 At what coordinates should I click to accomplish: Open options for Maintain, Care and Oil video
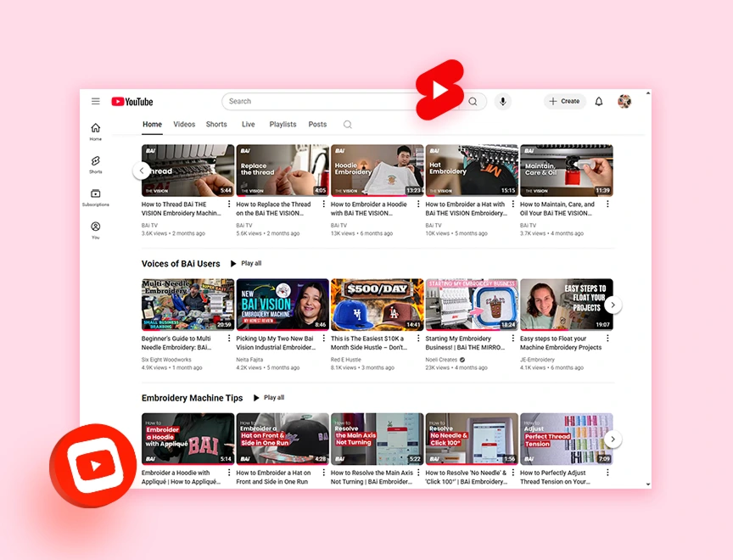607,204
